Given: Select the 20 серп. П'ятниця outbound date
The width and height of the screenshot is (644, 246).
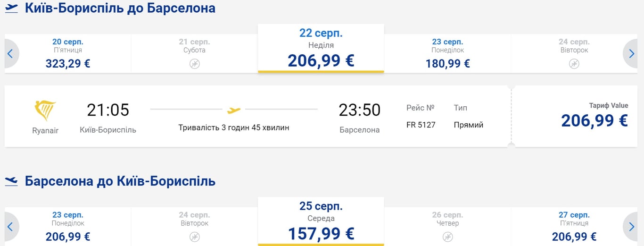Looking at the screenshot, I should [68, 53].
